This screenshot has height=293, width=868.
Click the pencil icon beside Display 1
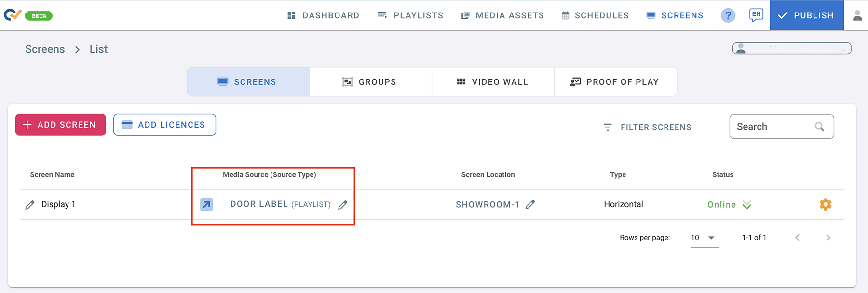(30, 205)
